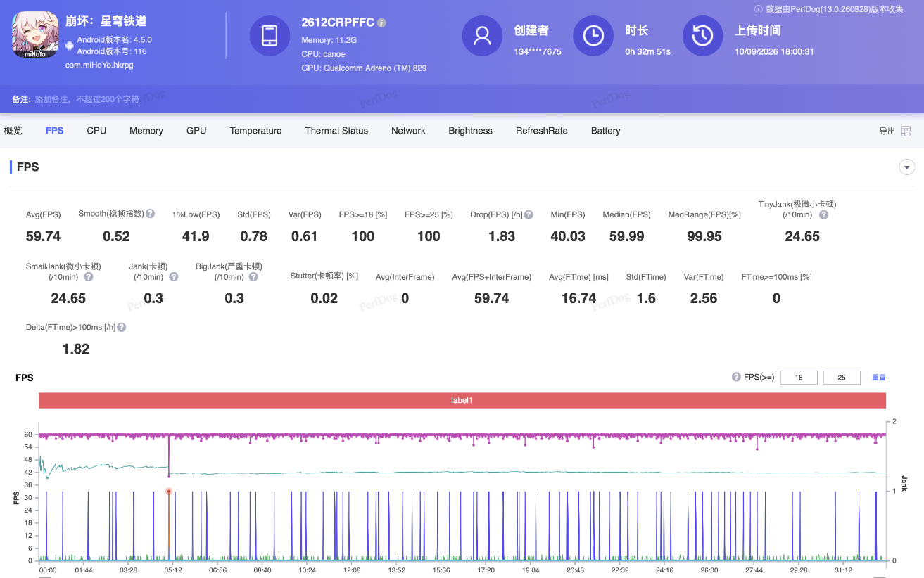The image size is (924, 578).
Task: Switch to the Battery tab
Action: [605, 131]
